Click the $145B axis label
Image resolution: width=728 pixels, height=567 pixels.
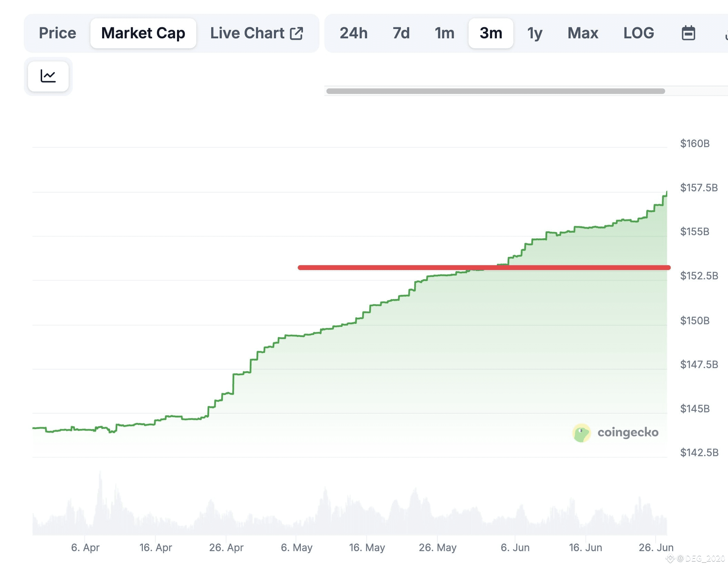pyautogui.click(x=695, y=409)
